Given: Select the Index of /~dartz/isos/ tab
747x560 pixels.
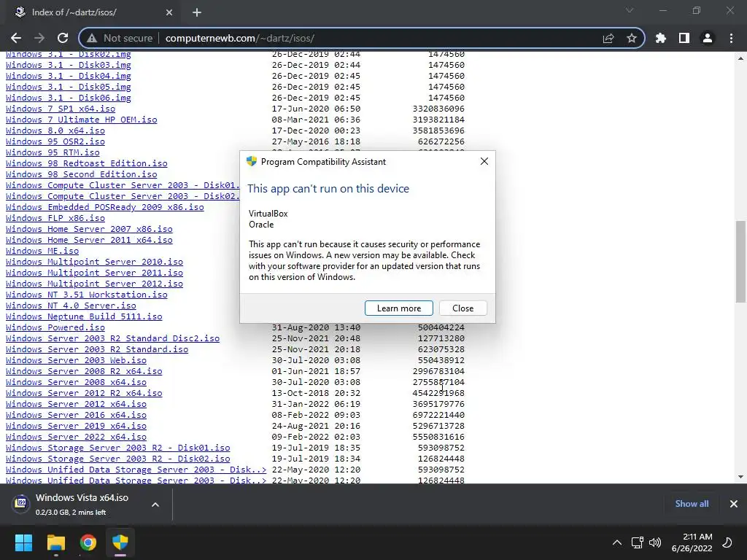Looking at the screenshot, I should tap(93, 12).
